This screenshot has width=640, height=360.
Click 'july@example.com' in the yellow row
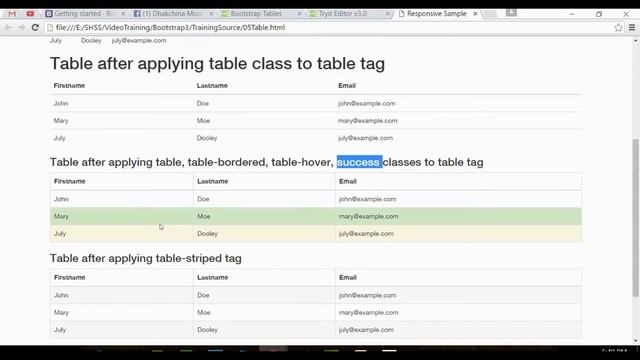coord(366,234)
